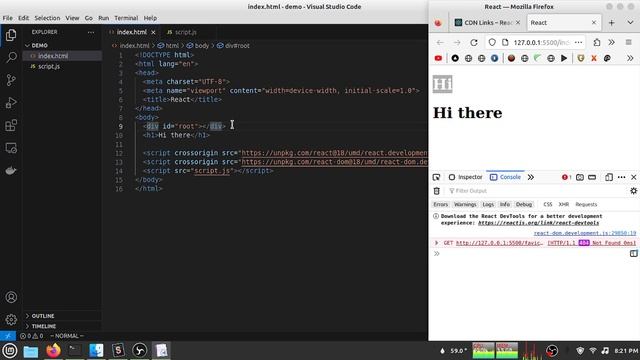Close the index.html editor tab
The image size is (640, 360).
[x=153, y=32]
